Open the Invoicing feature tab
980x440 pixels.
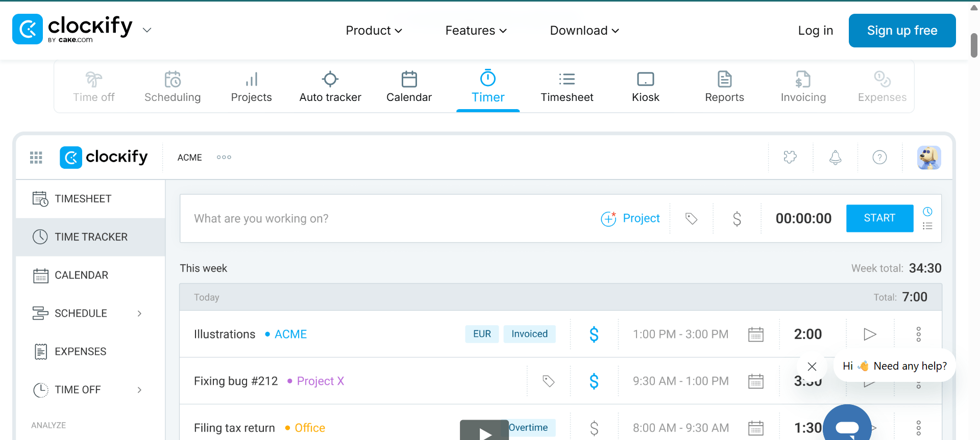(803, 87)
